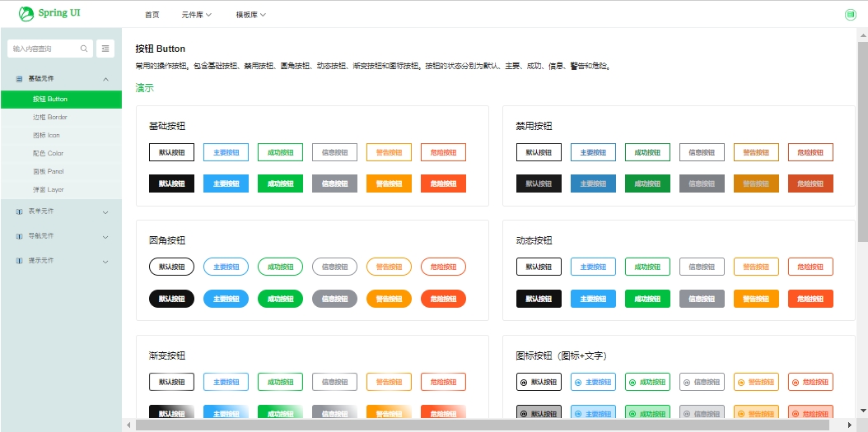Open the 模板库 dropdown in top navigation
Screen dimensions: 868x432
pos(251,15)
